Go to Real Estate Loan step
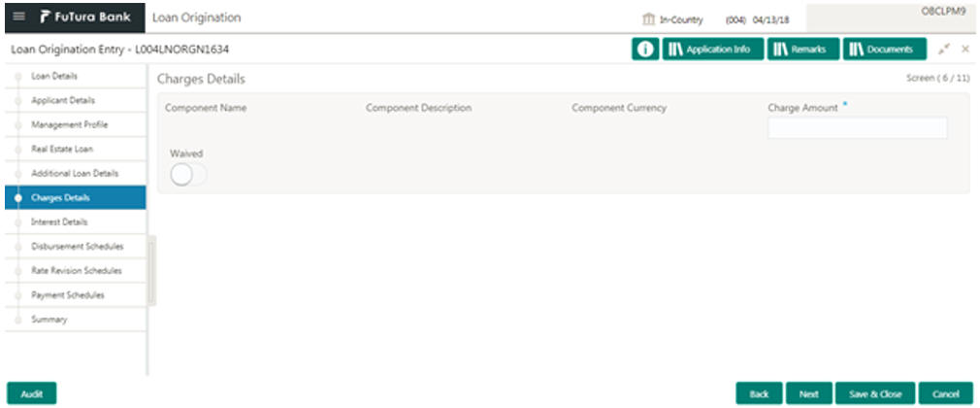The width and height of the screenshot is (980, 408). 76,150
